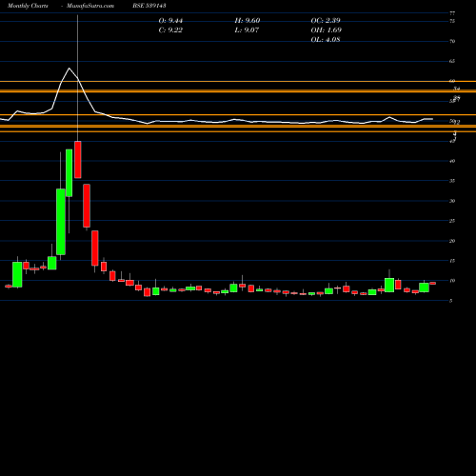
Task: Select the 20 price axis label
Action: 452,241
